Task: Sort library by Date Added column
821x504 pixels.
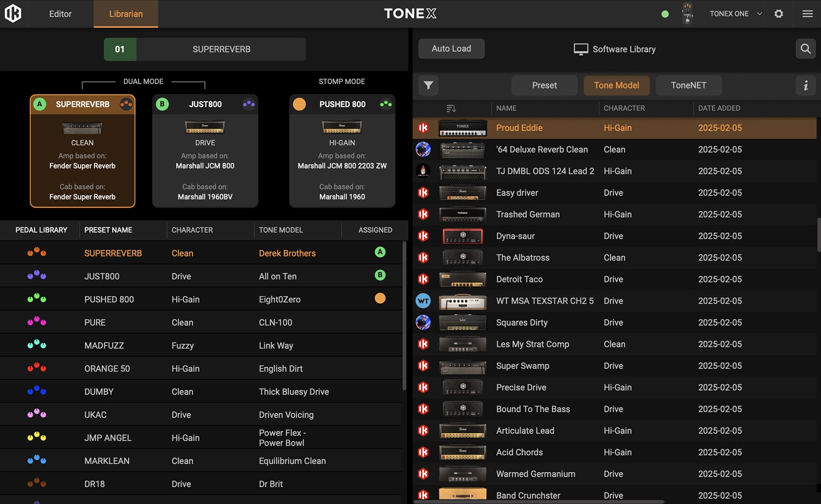Action: pos(719,108)
